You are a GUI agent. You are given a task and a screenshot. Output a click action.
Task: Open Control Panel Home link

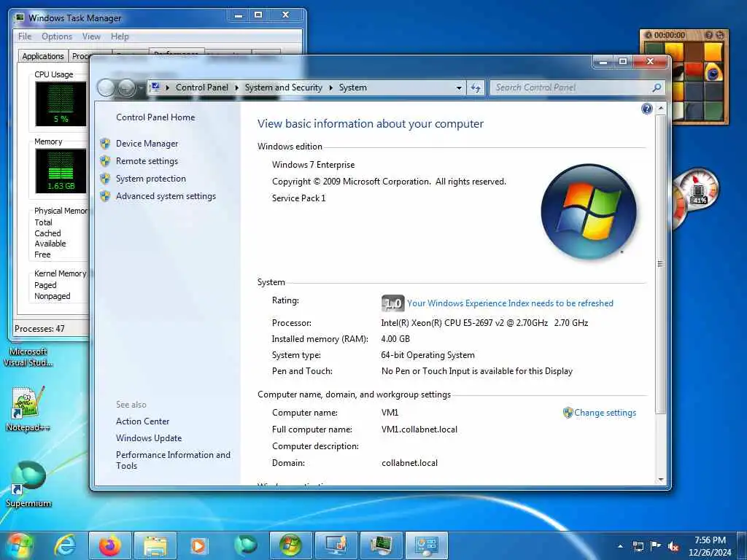155,117
